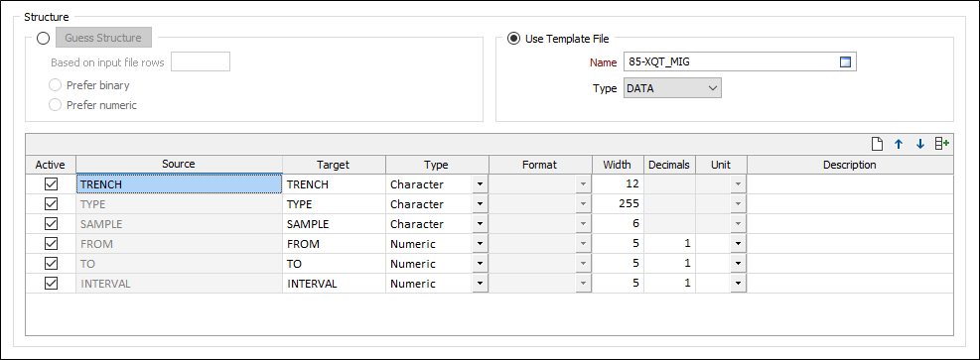Select the Guess Structure radio button
Image resolution: width=980 pixels, height=360 pixels.
pyautogui.click(x=43, y=38)
